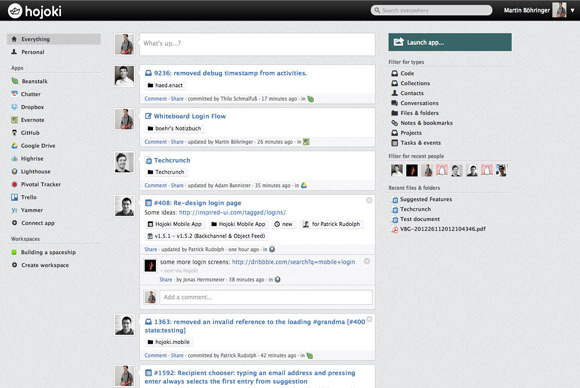
Task: Switch to the Personal view
Action: (28, 52)
